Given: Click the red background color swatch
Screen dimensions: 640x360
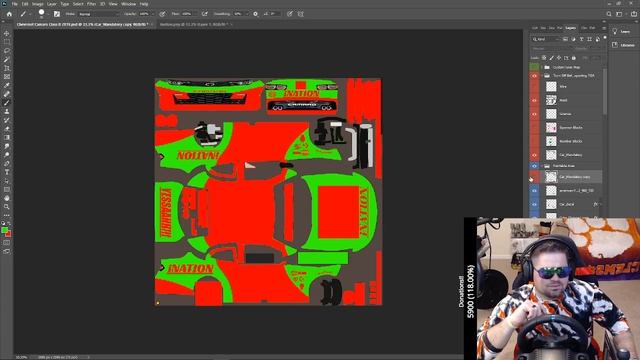Looking at the screenshot, I should tap(9, 234).
